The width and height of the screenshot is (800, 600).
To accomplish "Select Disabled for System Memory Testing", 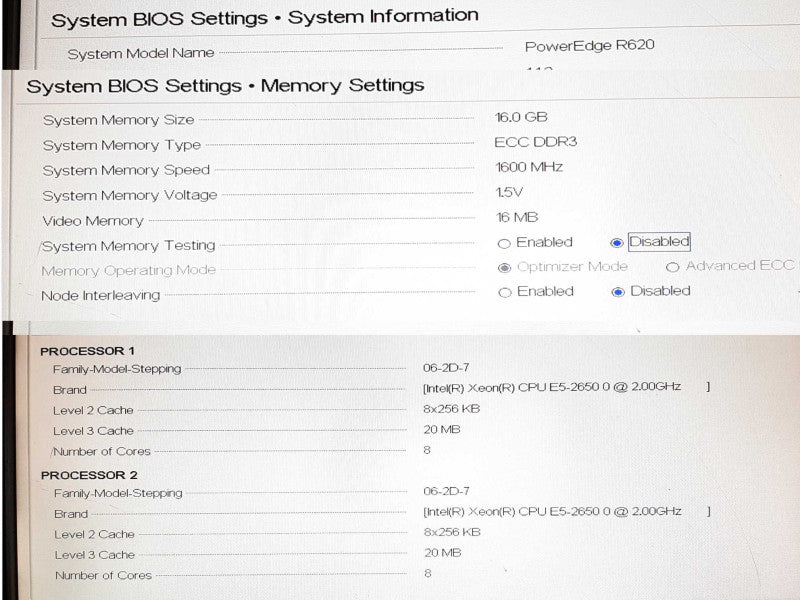I will click(617, 243).
